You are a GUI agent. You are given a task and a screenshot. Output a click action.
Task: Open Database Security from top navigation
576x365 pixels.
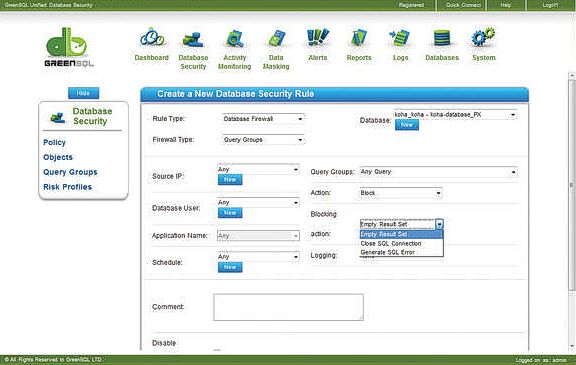coord(193,40)
